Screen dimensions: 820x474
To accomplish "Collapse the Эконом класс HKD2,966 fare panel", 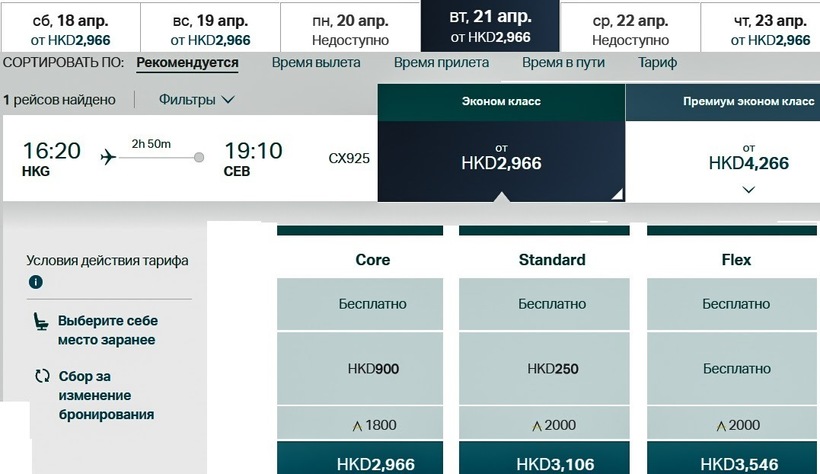I will 501,157.
